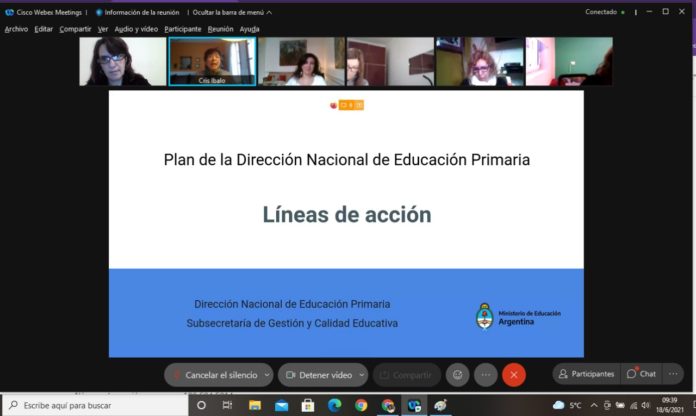Open Task View icon on taskbar
696x416 pixels.
[227, 405]
